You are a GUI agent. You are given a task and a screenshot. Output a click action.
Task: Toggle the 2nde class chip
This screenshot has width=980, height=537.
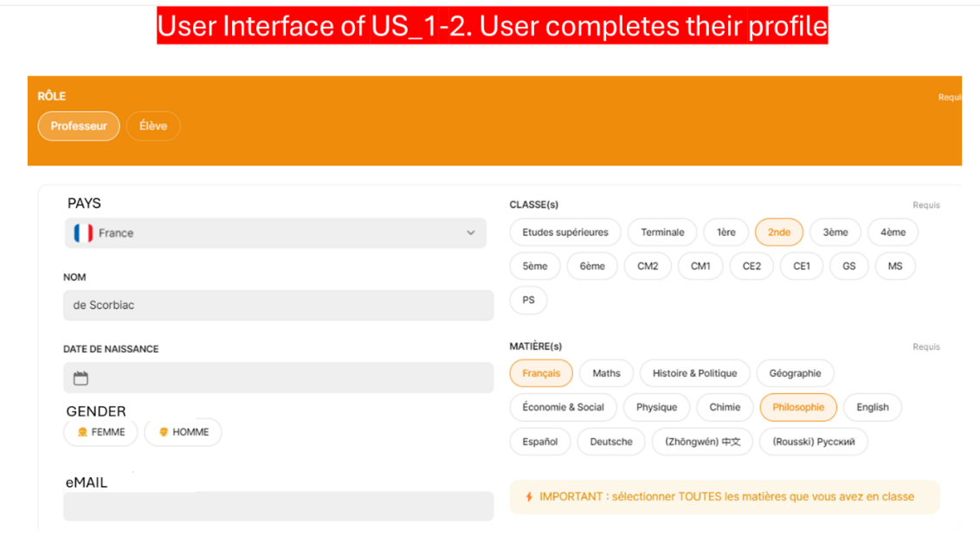(x=779, y=232)
